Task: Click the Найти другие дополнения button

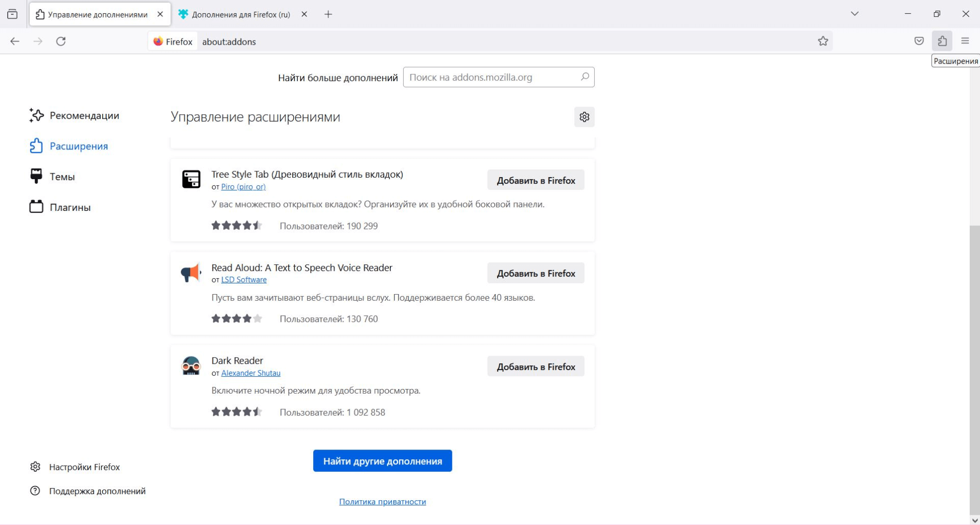Action: [x=382, y=461]
